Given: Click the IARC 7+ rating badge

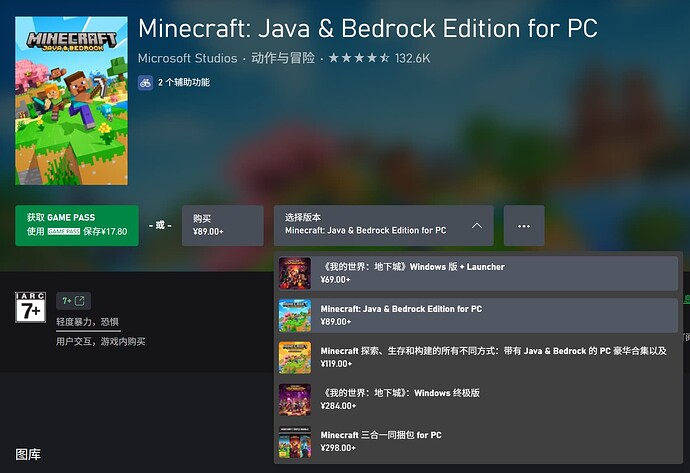Looking at the screenshot, I should click(30, 307).
